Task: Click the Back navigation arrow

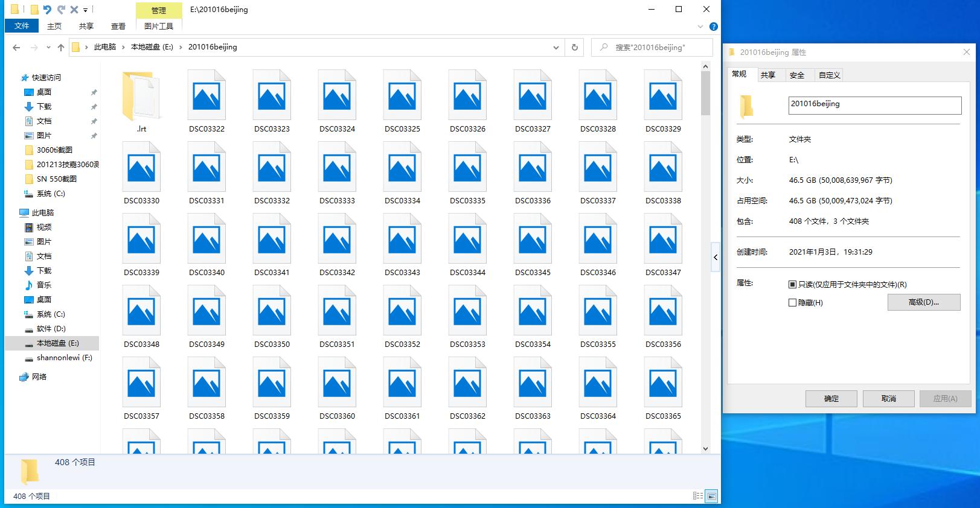Action: [x=16, y=48]
